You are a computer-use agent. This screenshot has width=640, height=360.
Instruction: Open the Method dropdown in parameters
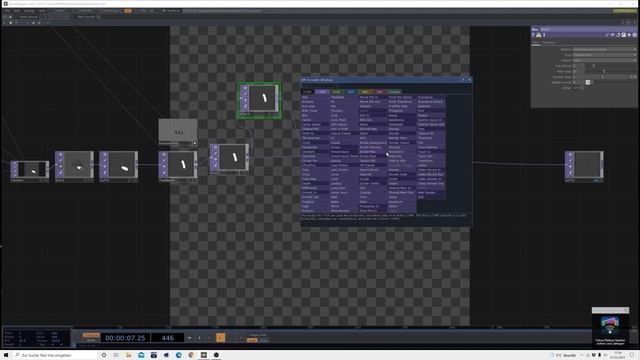click(x=604, y=49)
